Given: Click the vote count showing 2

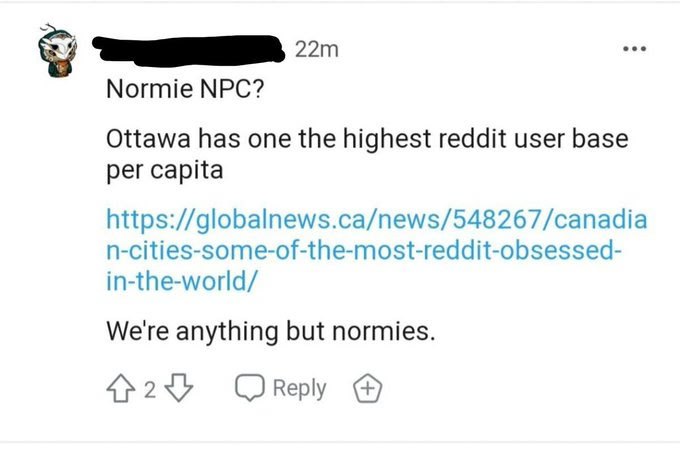Looking at the screenshot, I should pyautogui.click(x=150, y=389).
